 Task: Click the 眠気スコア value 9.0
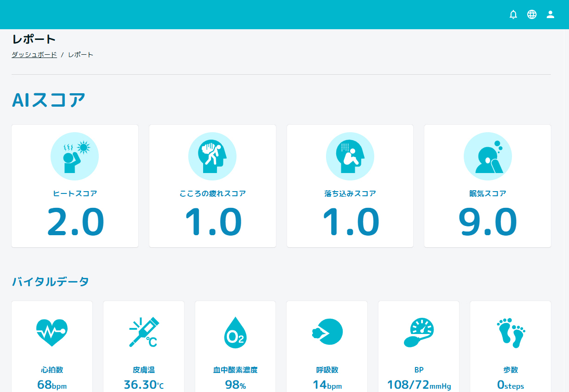488,222
